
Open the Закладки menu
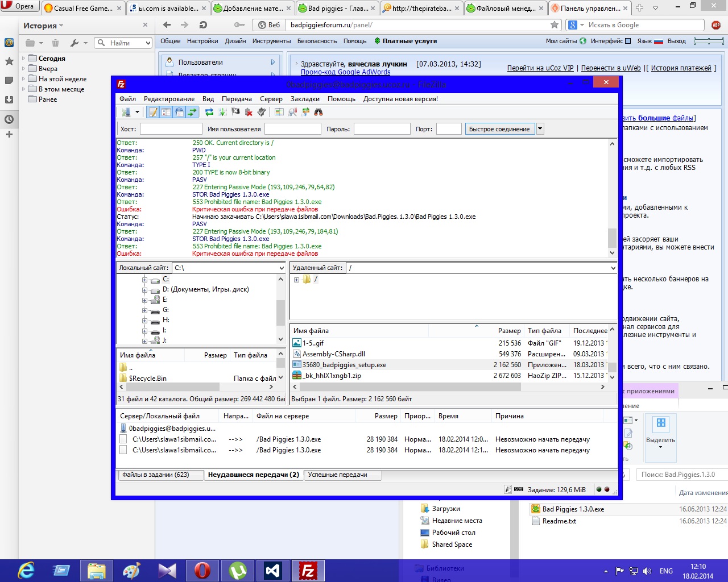(x=305, y=99)
